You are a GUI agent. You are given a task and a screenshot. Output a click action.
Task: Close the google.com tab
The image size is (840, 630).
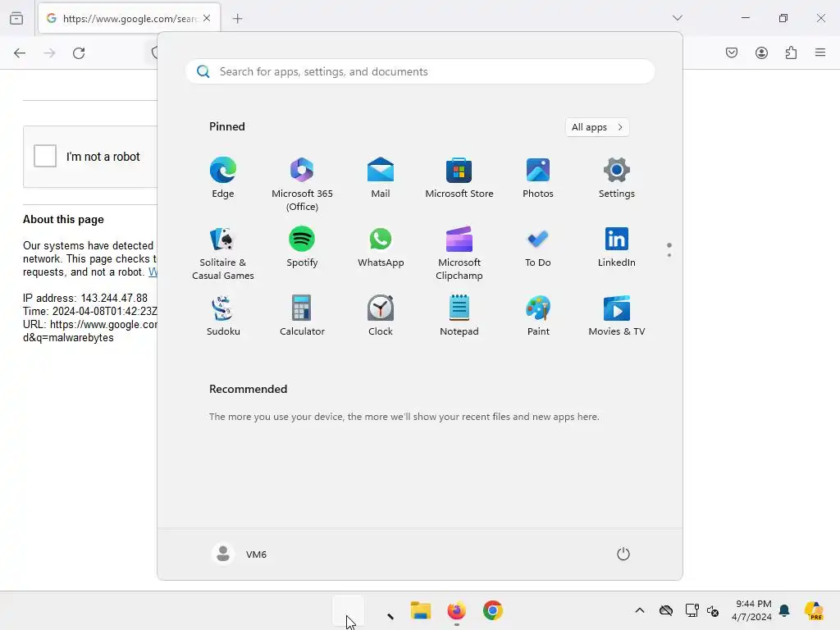click(207, 18)
